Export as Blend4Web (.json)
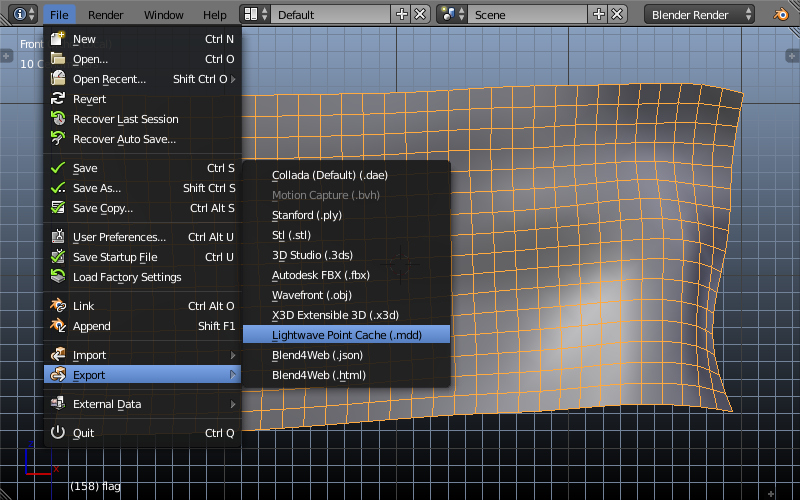The width and height of the screenshot is (800, 500). [x=346, y=354]
